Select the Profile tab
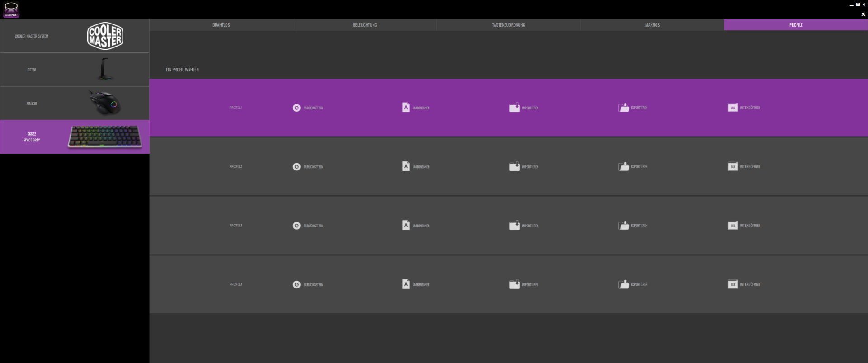Screen dimensions: 868x363 tap(796, 25)
